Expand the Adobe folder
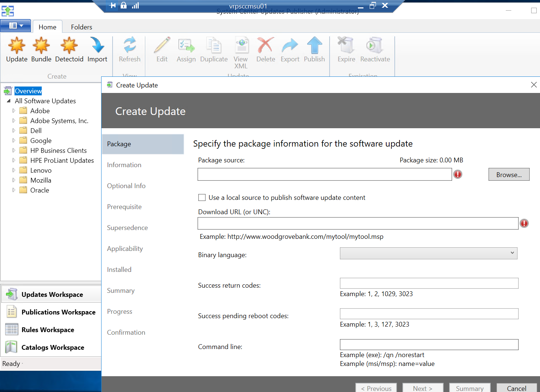 click(14, 111)
